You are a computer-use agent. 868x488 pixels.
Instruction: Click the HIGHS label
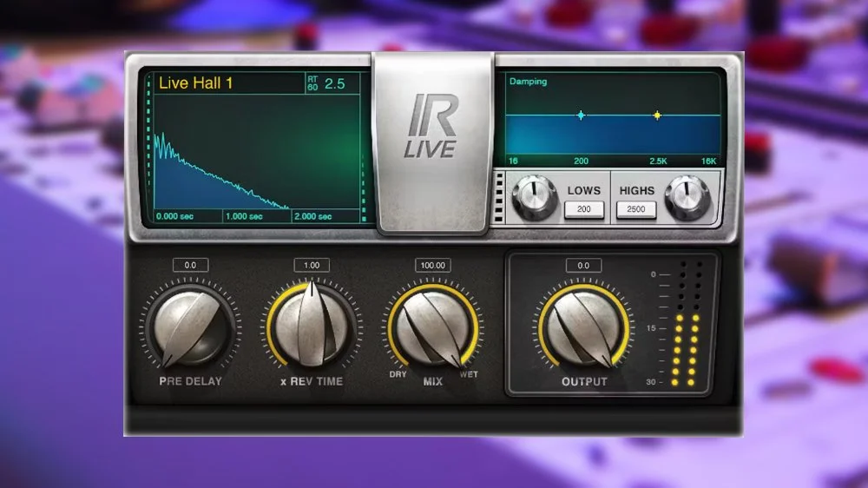[636, 190]
